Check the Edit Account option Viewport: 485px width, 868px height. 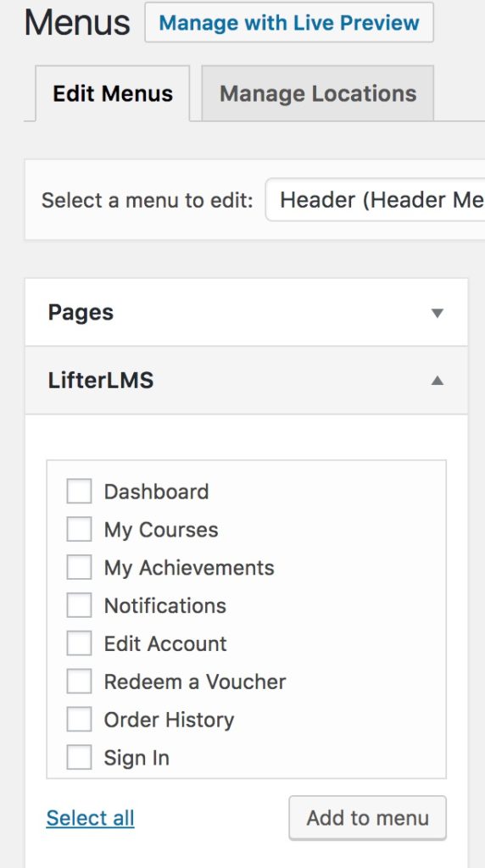point(79,644)
